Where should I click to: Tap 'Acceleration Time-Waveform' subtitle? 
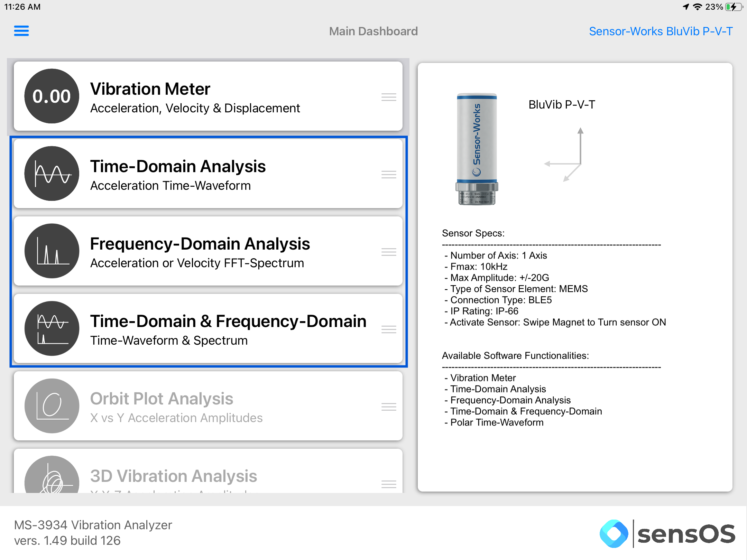(170, 186)
